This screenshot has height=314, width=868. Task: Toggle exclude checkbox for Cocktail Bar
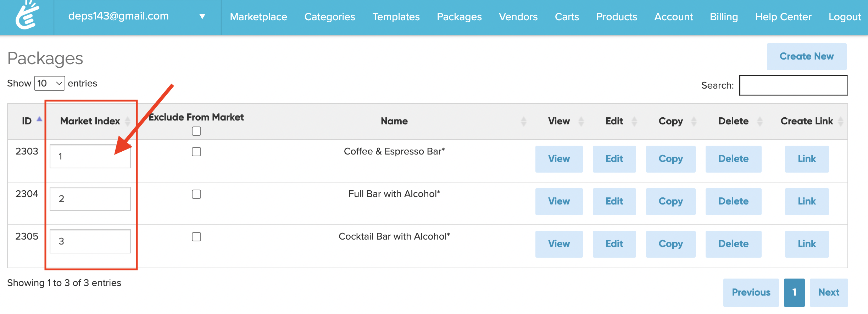click(196, 237)
